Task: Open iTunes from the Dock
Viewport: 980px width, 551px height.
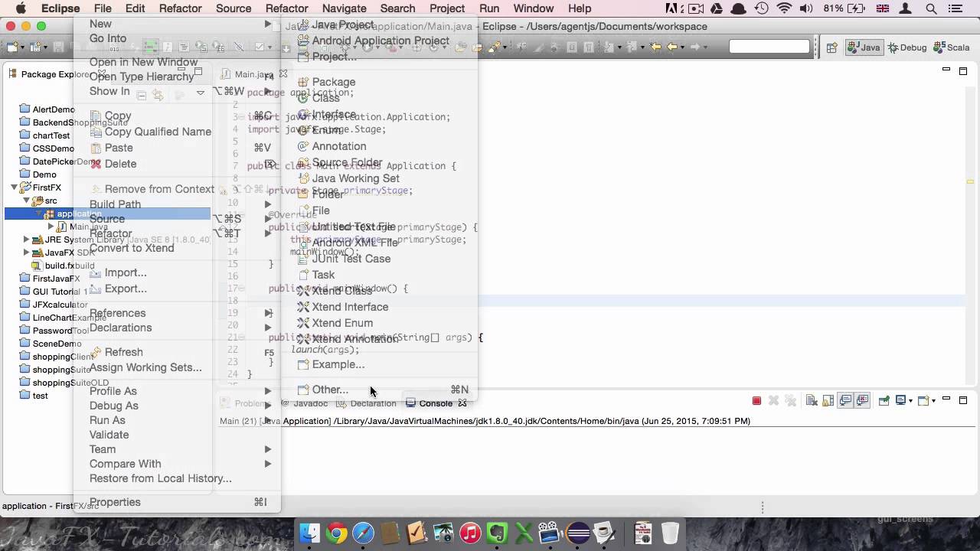Action: 470,533
